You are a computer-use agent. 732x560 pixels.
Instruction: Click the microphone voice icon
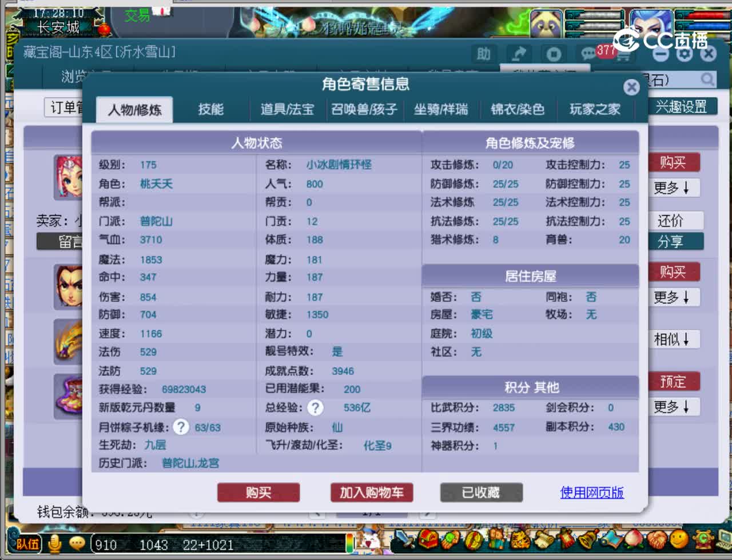(x=55, y=544)
